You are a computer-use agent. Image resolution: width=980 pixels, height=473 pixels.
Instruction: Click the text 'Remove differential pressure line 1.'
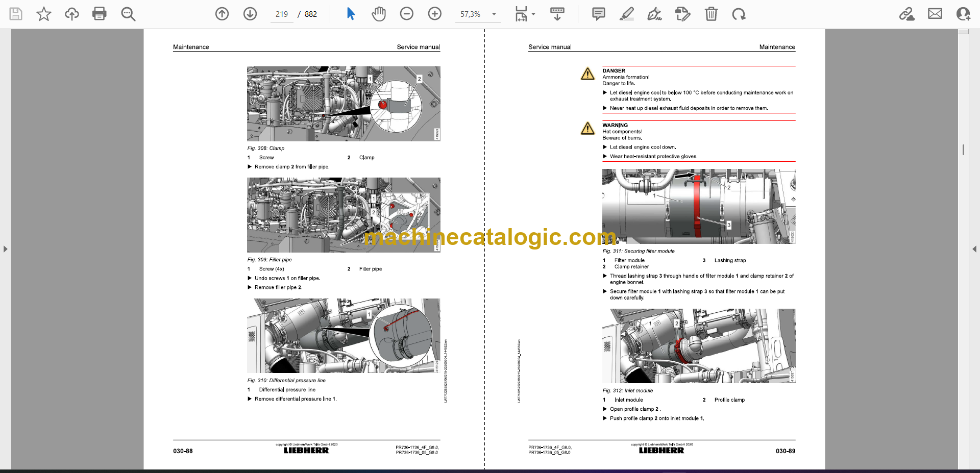296,399
